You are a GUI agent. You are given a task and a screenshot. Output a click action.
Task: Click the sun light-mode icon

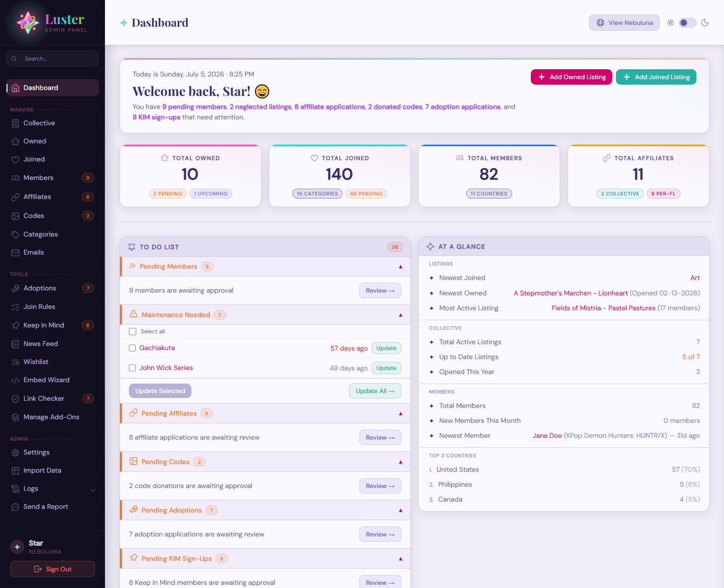point(671,23)
